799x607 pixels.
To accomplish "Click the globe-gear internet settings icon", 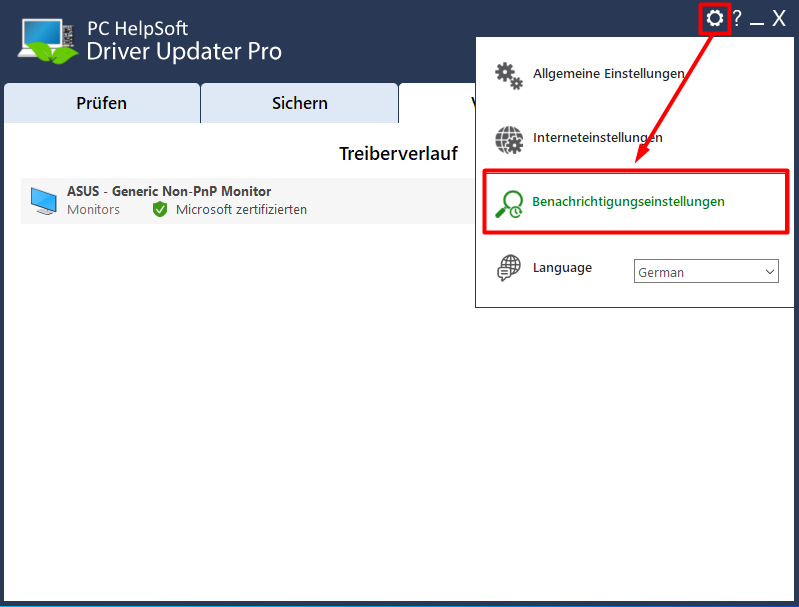I will click(509, 140).
